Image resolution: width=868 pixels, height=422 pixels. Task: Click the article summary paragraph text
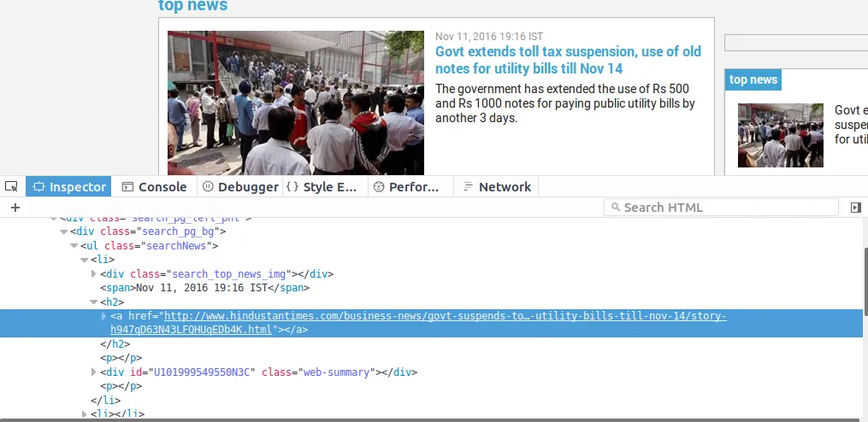tap(564, 103)
